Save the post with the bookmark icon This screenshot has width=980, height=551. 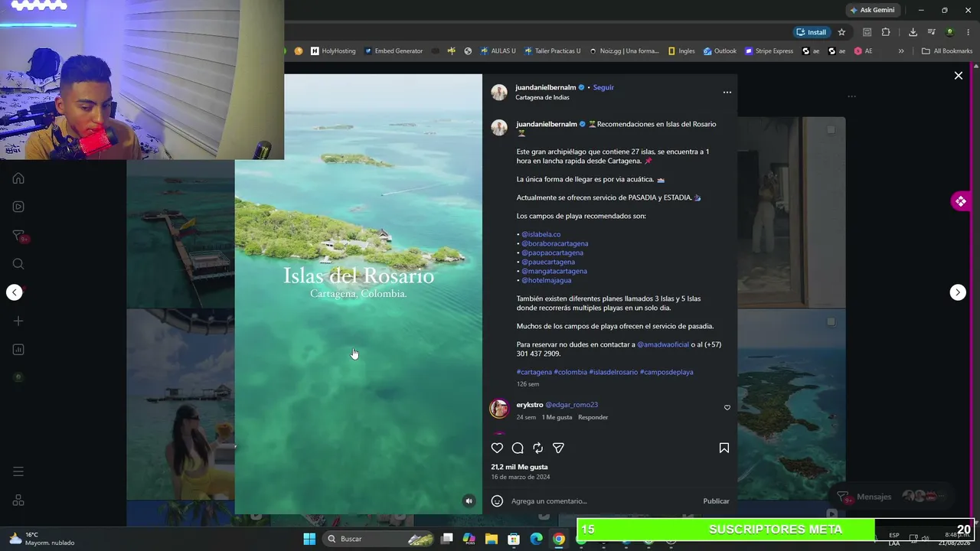click(x=724, y=448)
